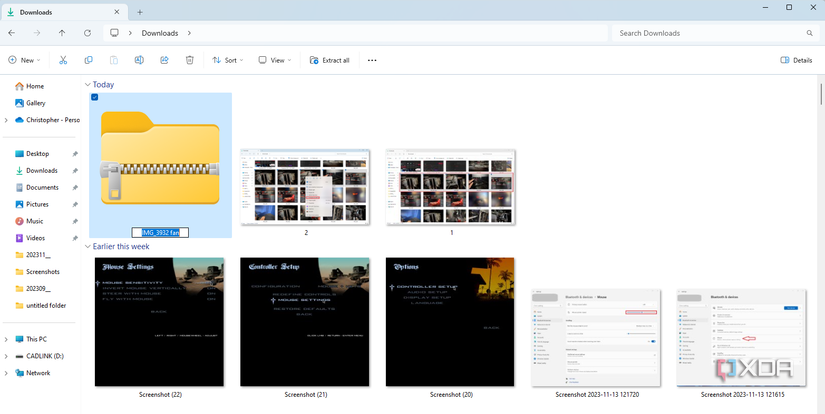
Task: Select Screenshot (22) thumbnail
Action: click(159, 322)
